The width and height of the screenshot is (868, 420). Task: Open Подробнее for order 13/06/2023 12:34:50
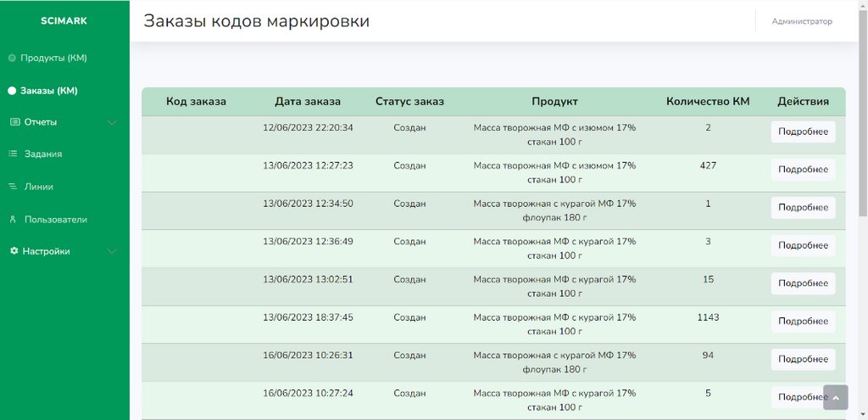(x=804, y=208)
